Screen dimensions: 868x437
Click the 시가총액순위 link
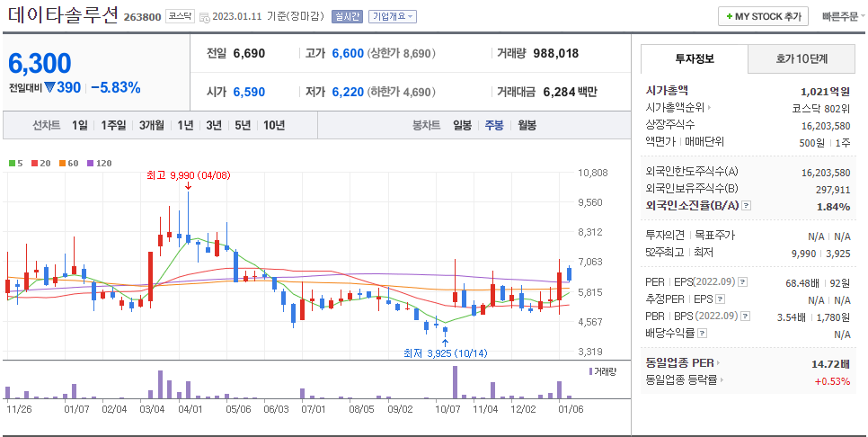pos(676,108)
